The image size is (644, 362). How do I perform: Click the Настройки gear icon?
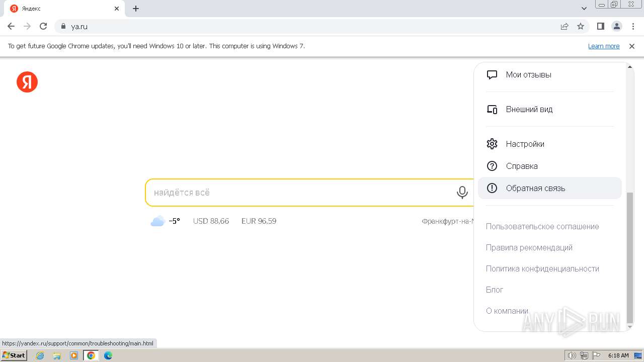pos(492,144)
